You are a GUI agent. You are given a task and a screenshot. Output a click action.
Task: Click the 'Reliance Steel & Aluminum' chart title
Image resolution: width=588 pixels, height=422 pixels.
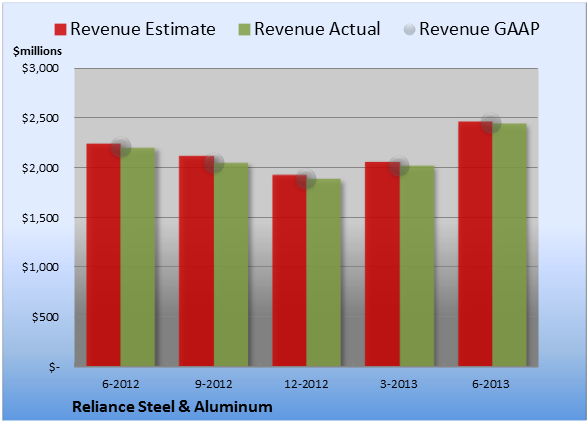[172, 407]
